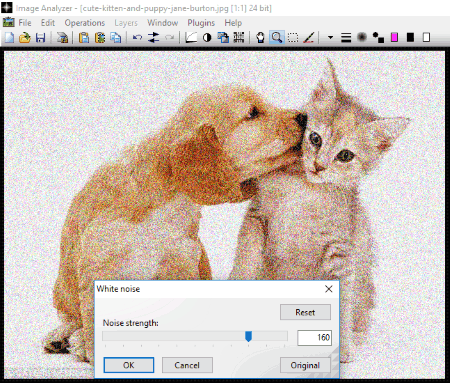Select the dotted rectangle selection tool
450x383 pixels.
point(293,37)
